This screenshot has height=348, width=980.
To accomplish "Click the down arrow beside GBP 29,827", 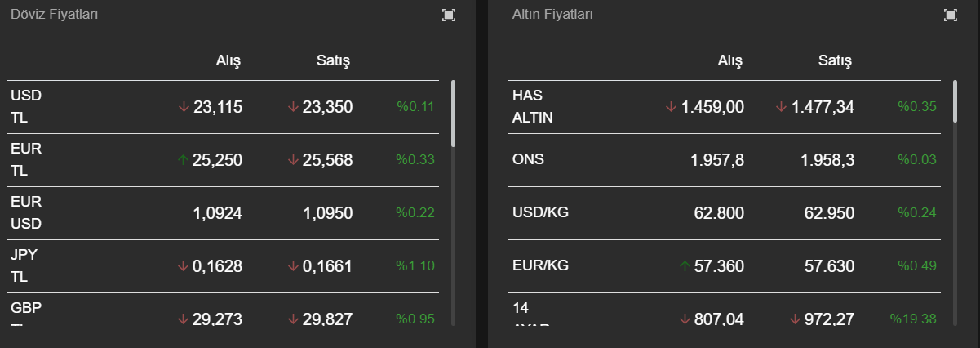I will pyautogui.click(x=294, y=319).
